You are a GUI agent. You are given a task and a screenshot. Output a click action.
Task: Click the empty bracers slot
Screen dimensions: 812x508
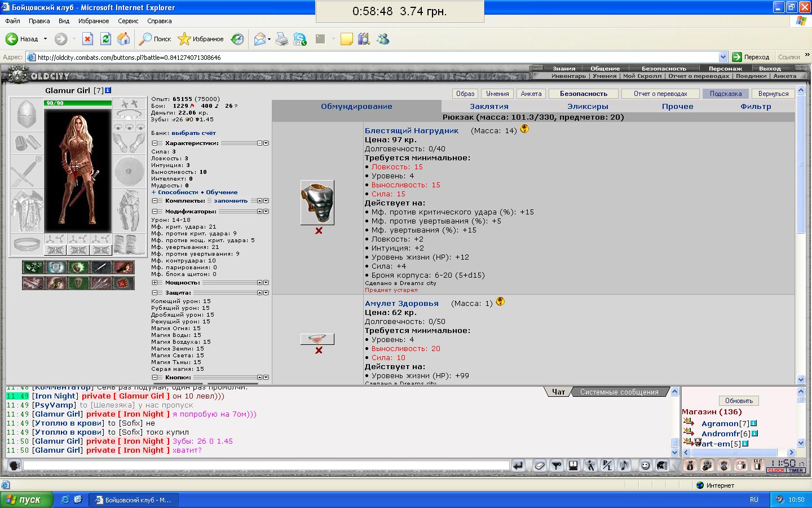(27, 143)
